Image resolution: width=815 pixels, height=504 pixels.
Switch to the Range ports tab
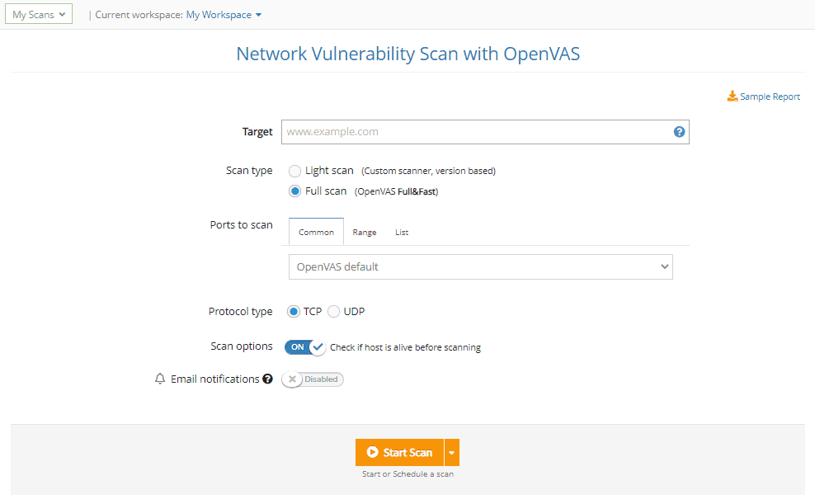point(364,232)
